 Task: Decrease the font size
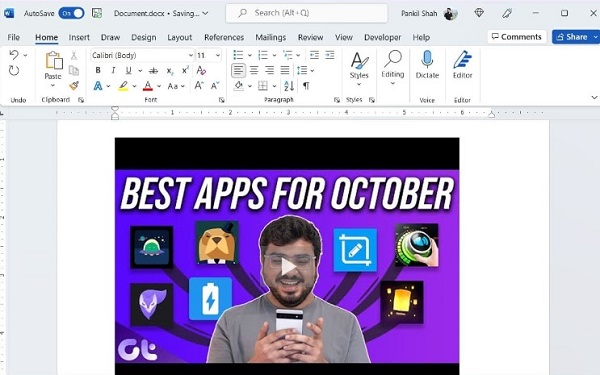[215, 86]
